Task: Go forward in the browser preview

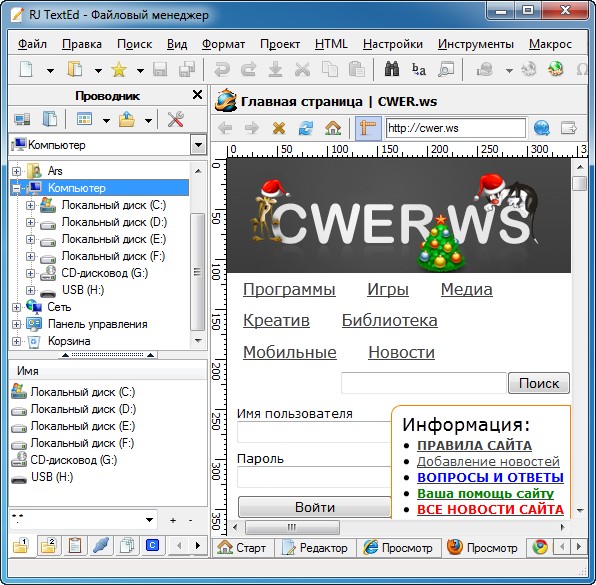Action: tap(252, 128)
